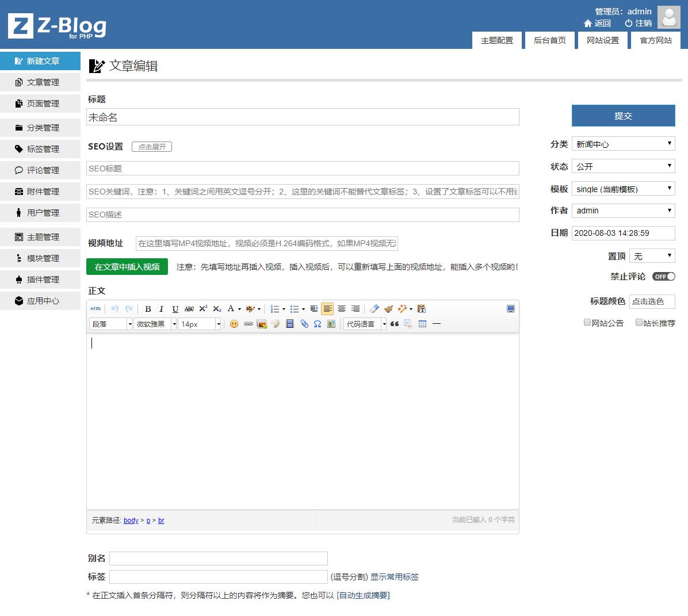Open the title color picker field

(651, 301)
